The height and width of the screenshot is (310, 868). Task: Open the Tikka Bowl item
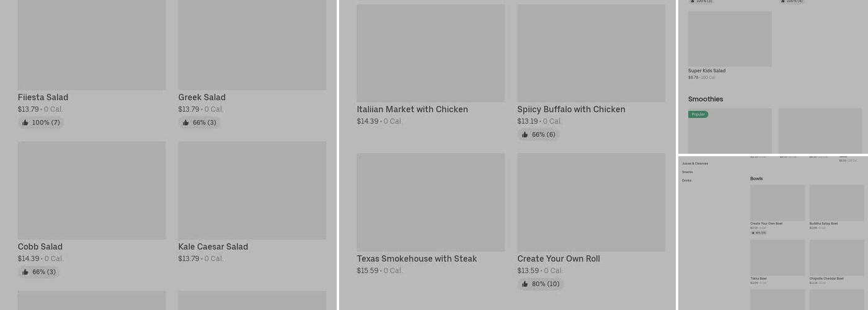[758, 278]
